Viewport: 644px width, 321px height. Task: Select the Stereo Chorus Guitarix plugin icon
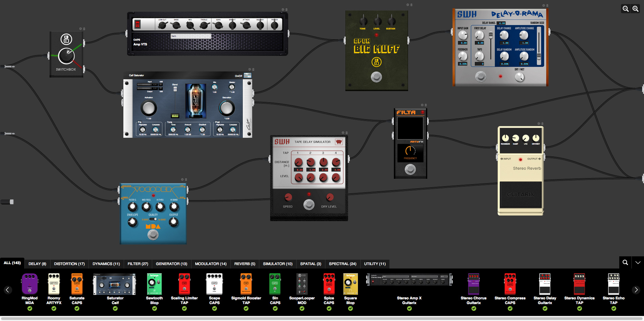pos(474,284)
